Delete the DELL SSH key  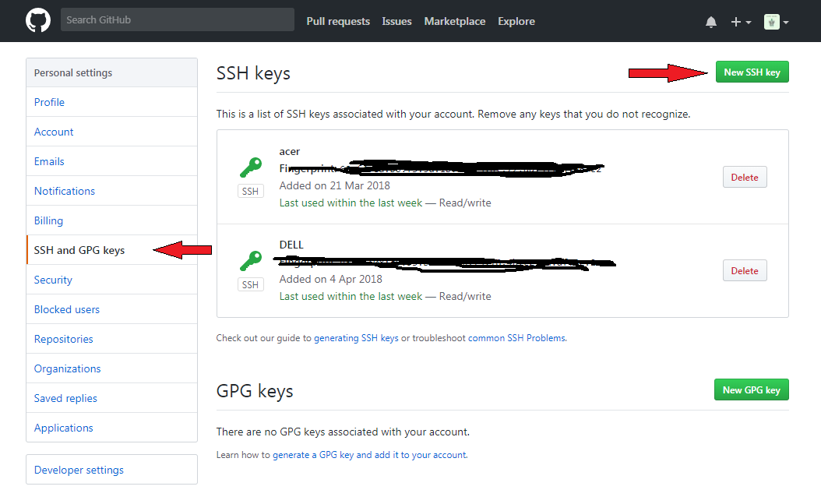click(x=744, y=270)
